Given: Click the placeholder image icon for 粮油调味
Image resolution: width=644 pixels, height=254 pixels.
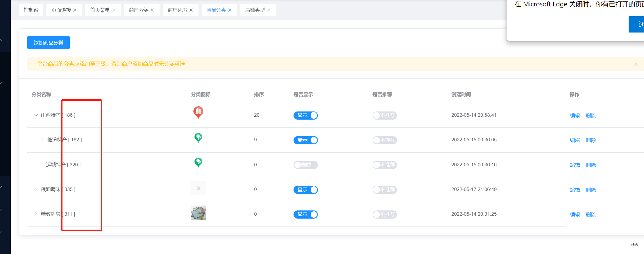Looking at the screenshot, I should point(198,188).
